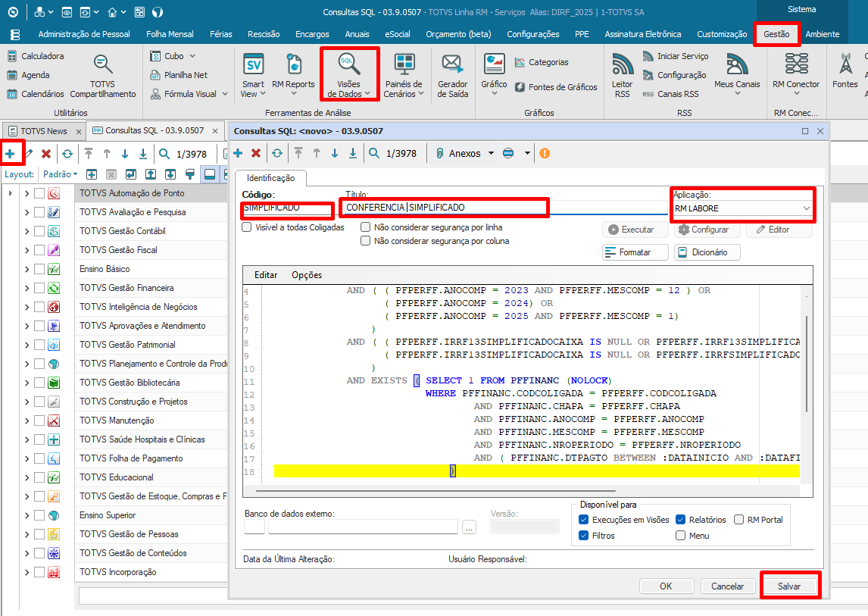Screen dimensions: 868x616
Task: Refresh the query list in the left toolbar
Action: click(x=67, y=154)
